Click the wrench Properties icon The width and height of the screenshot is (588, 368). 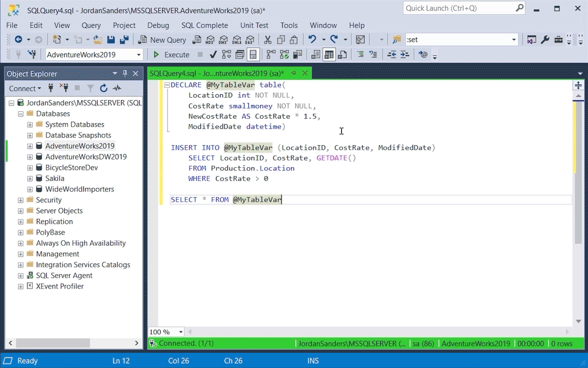pos(545,40)
